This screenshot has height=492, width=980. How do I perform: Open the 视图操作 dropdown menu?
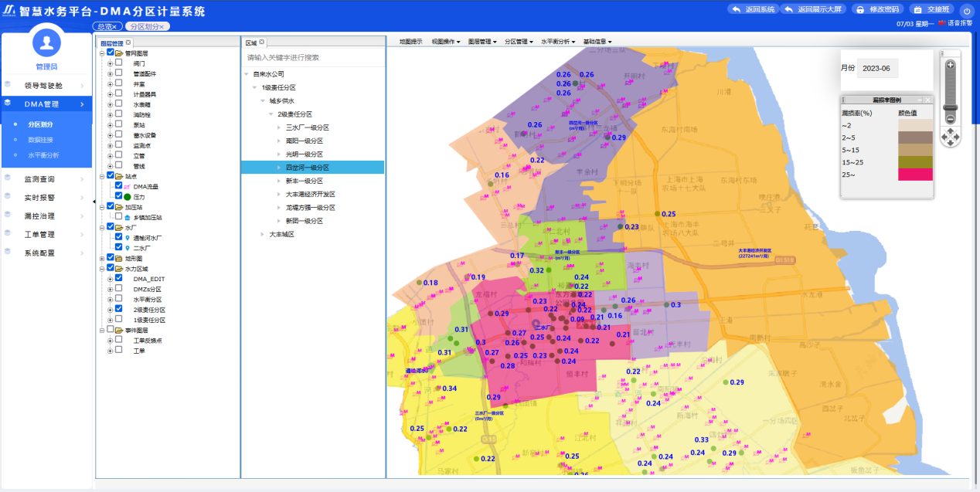(x=445, y=42)
